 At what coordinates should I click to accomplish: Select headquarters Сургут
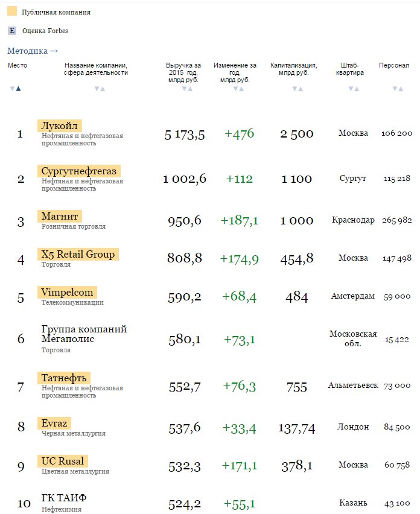click(353, 179)
